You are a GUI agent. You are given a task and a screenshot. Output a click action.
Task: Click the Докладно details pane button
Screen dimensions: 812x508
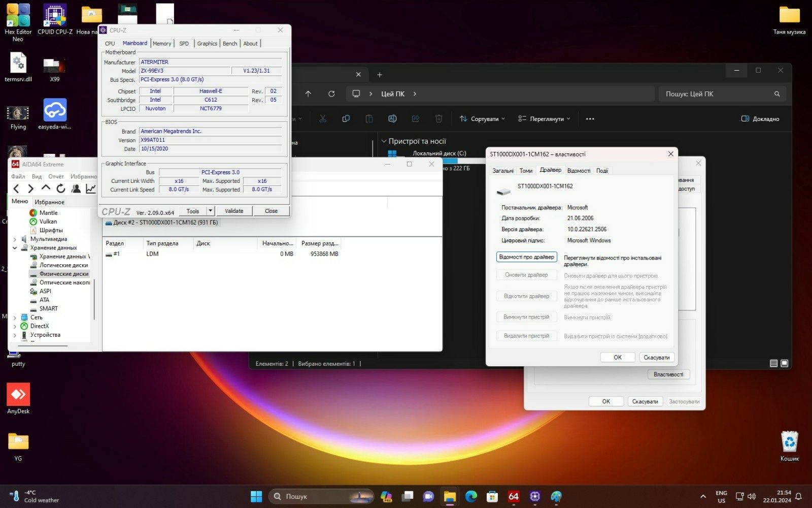pos(760,119)
